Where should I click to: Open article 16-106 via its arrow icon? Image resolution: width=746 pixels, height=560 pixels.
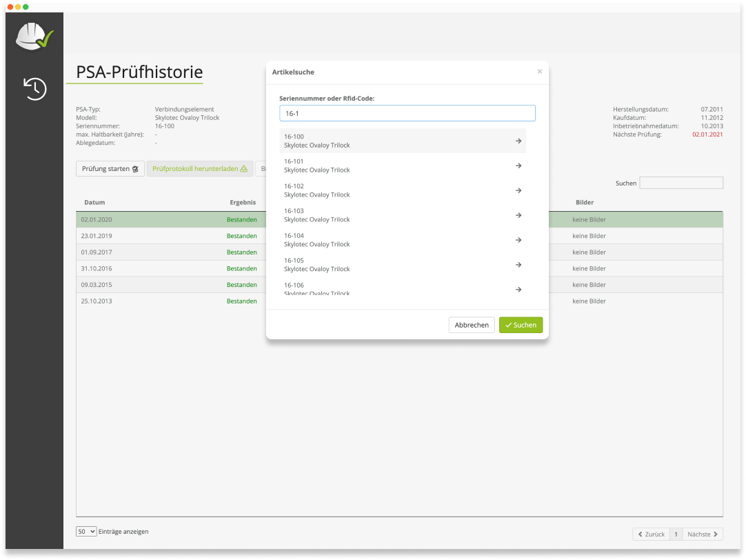click(x=518, y=290)
